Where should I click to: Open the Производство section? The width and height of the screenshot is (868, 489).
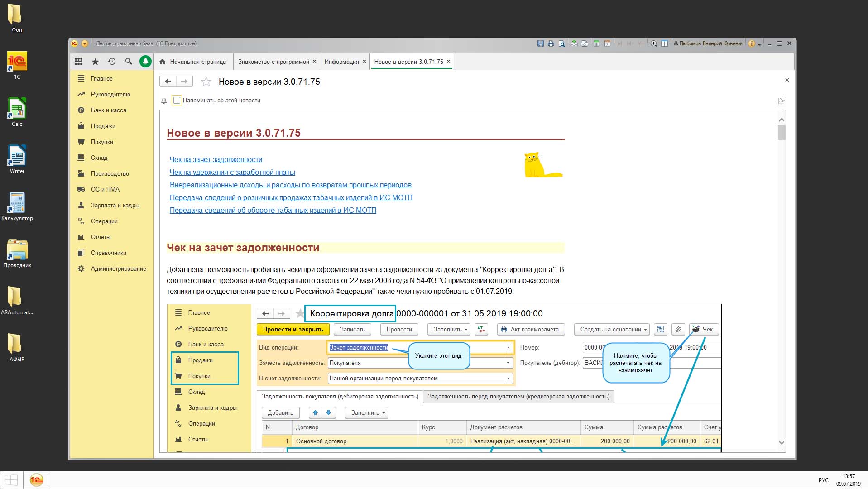(112, 173)
